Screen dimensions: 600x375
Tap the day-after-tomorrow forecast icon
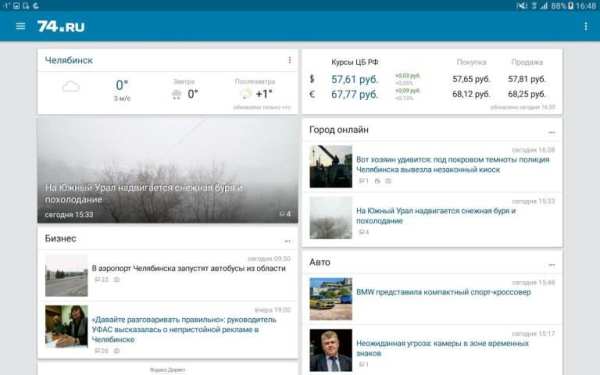coord(245,94)
